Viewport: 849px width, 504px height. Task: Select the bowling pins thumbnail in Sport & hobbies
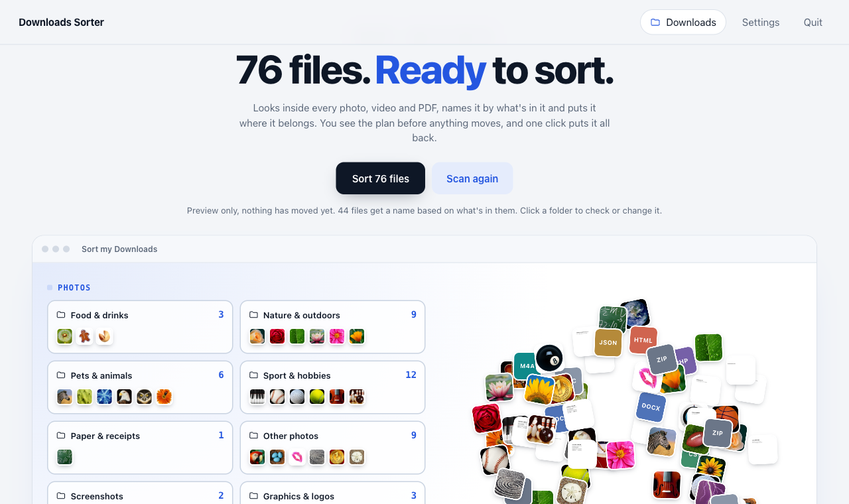(357, 397)
